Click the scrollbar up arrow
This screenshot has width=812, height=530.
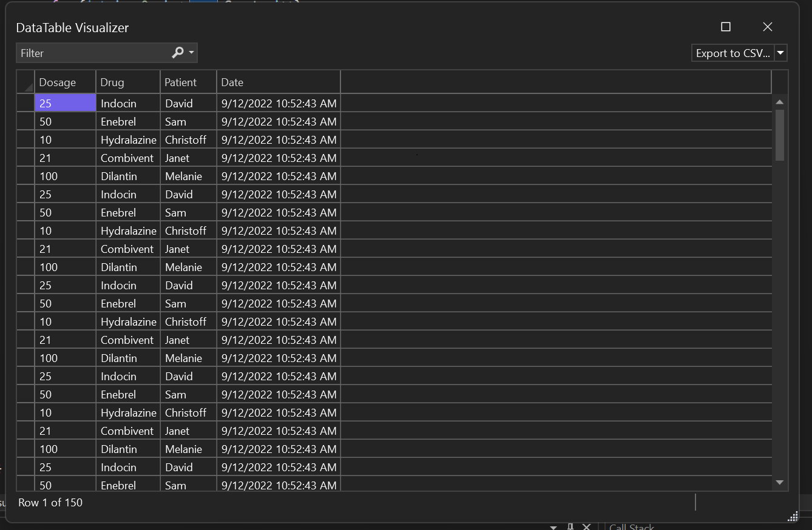[x=779, y=101]
